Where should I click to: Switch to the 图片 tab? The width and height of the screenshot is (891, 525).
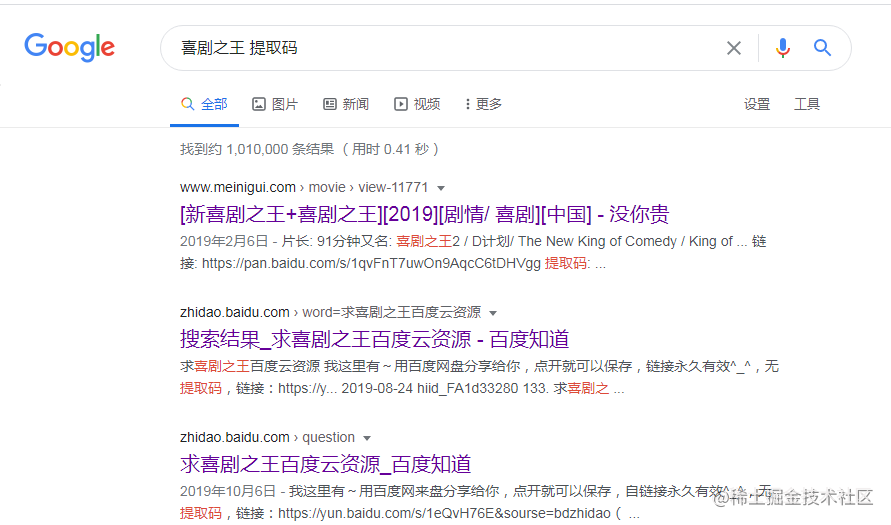275,104
